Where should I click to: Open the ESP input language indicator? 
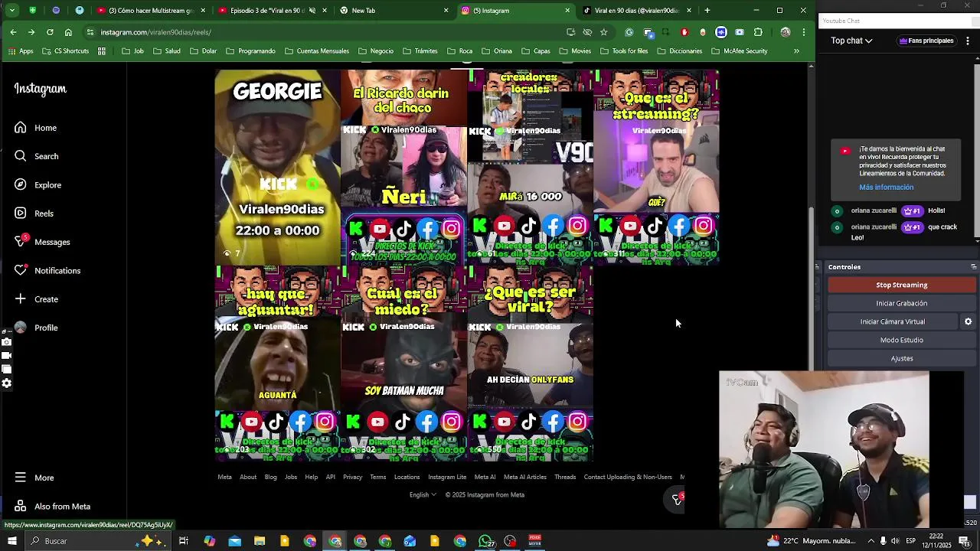tap(910, 541)
